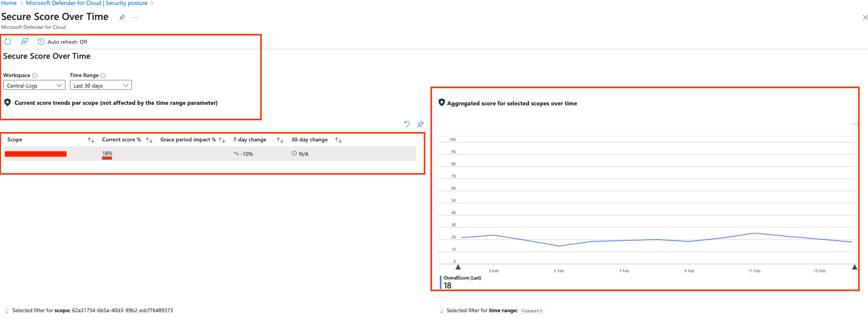This screenshot has height=325, width=868.
Task: Click the 3 Feb label on the chart axis
Action: pos(494,271)
